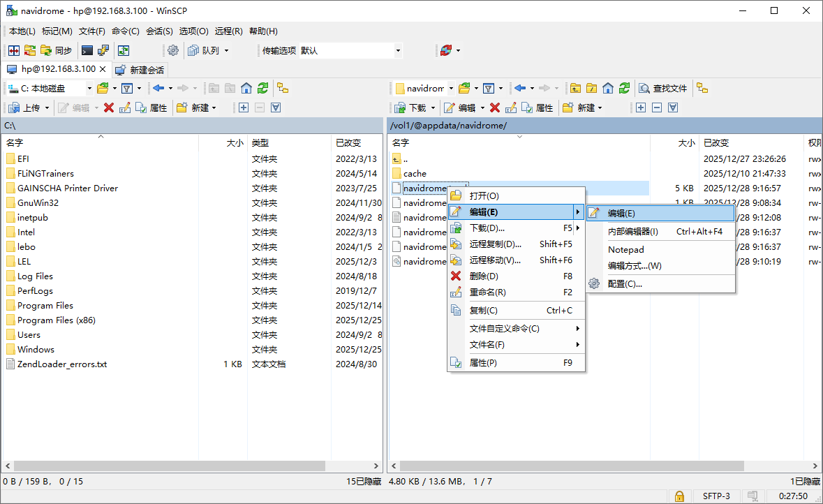Viewport: 823px width, 504px height.
Task: Click local panel filter icon
Action: click(x=127, y=88)
